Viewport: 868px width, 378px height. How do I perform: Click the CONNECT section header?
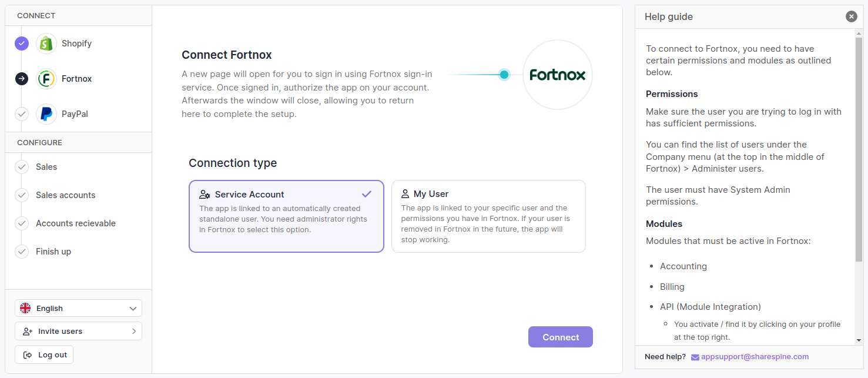pyautogui.click(x=36, y=16)
